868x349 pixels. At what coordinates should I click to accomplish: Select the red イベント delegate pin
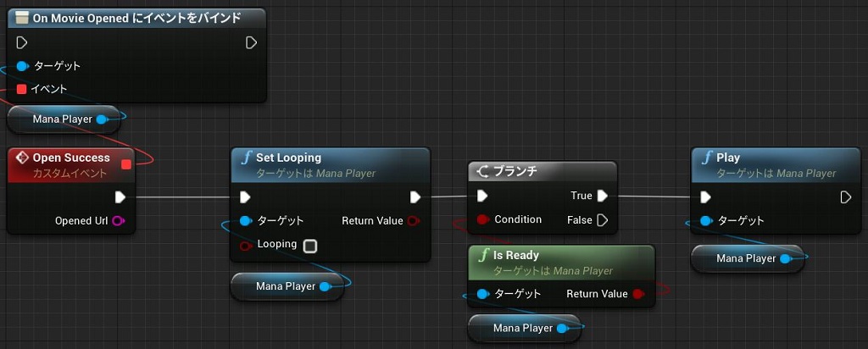(x=21, y=89)
